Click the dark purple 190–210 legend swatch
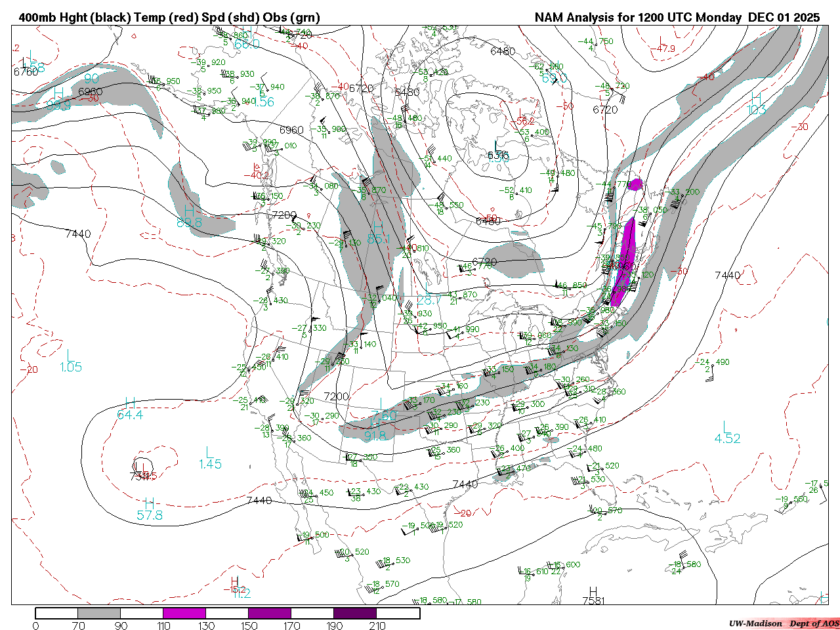The image size is (840, 630). click(355, 613)
